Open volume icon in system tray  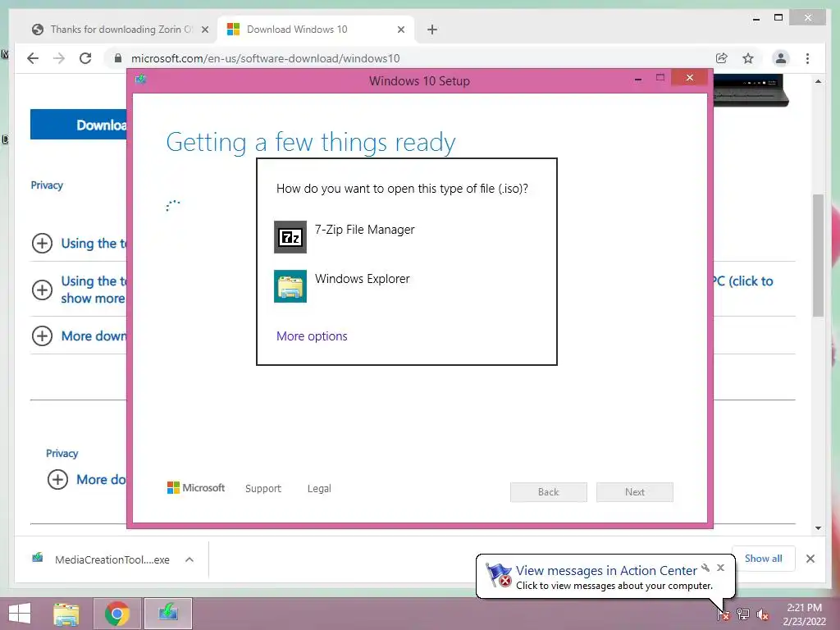point(762,614)
